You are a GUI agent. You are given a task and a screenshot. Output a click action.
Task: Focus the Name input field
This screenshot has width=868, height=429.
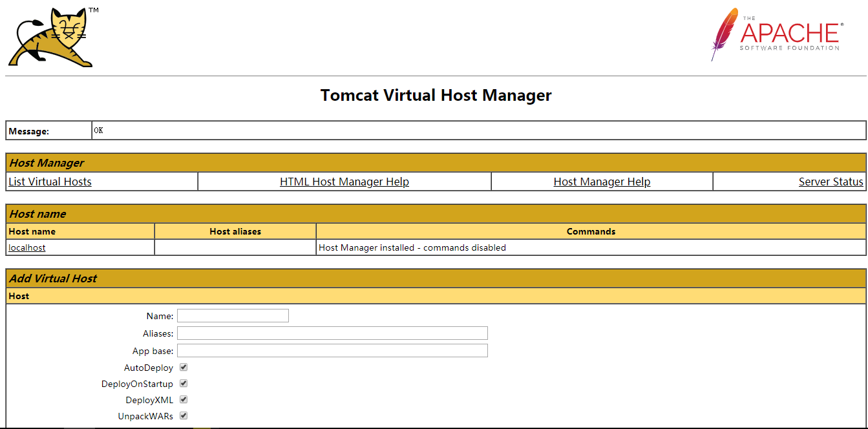point(233,315)
